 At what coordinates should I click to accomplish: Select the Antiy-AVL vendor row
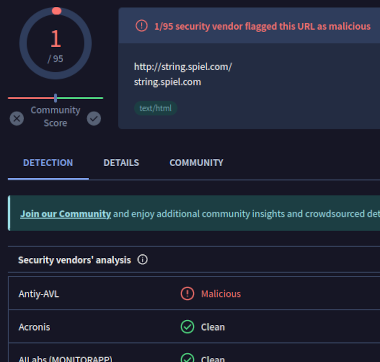tap(194, 294)
